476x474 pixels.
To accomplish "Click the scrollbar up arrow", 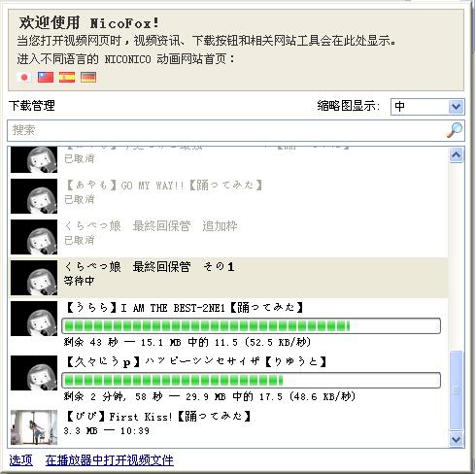I will pyautogui.click(x=456, y=155).
